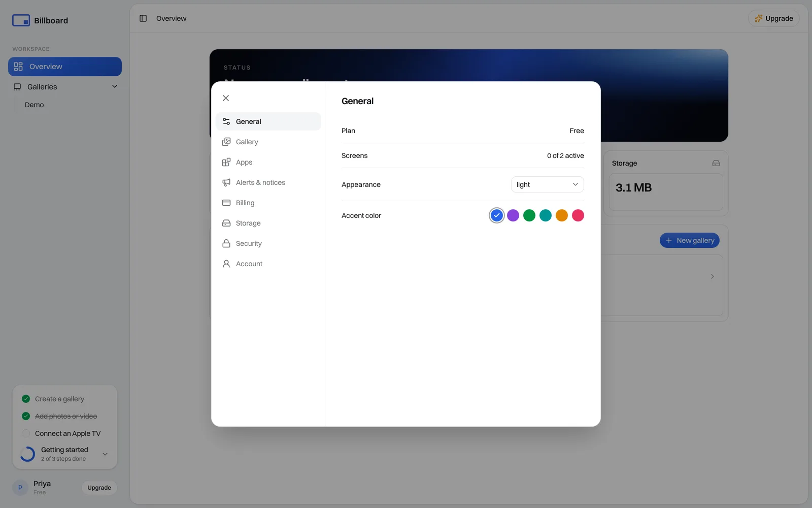Open the gallery row chevron arrow
The image size is (812, 508).
[x=712, y=276]
